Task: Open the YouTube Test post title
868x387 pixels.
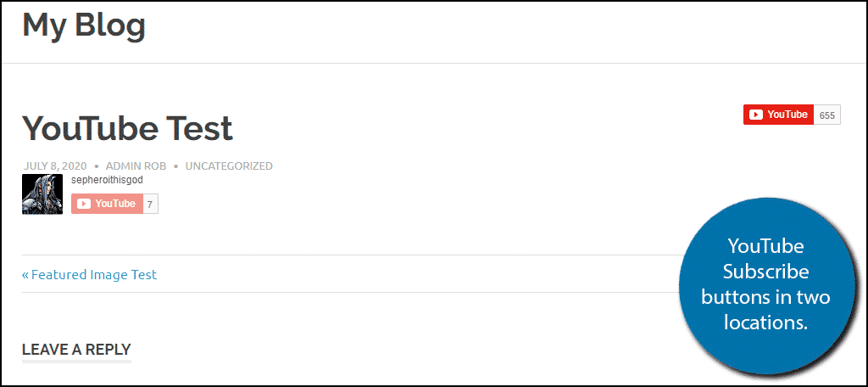Action: pos(127,128)
